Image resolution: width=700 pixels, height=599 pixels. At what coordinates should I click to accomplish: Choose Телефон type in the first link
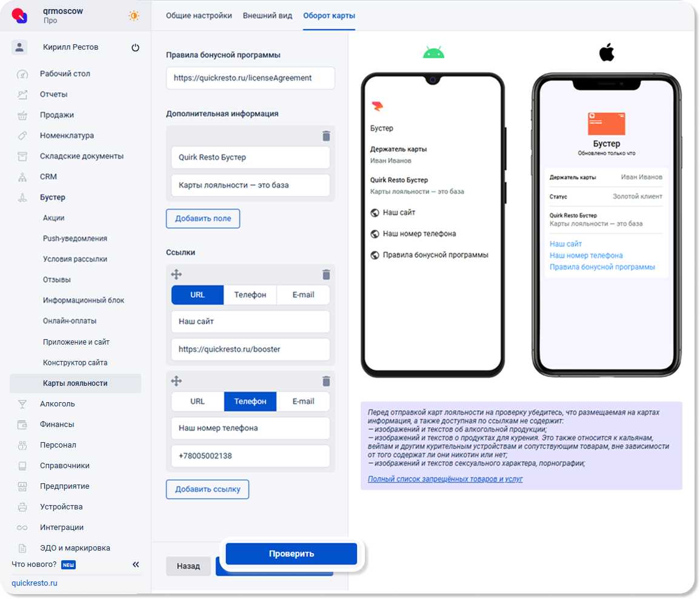(250, 295)
